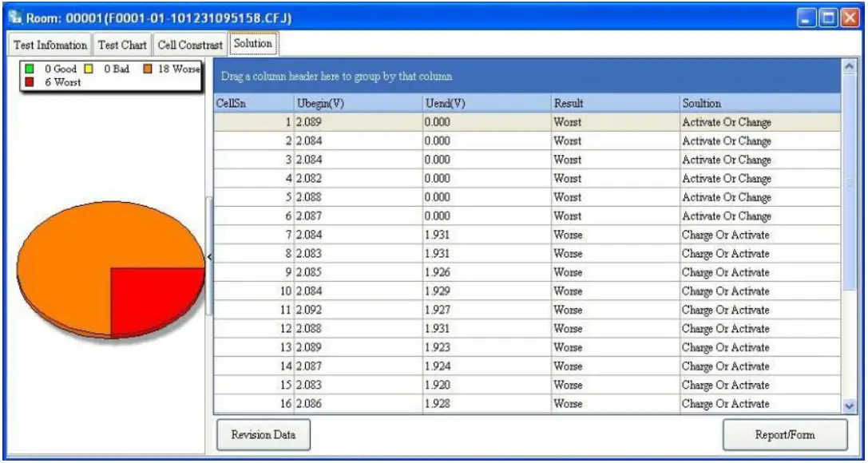Image resolution: width=868 pixels, height=463 pixels.
Task: Select Uend value 1.926 in row 9
Action: click(438, 272)
